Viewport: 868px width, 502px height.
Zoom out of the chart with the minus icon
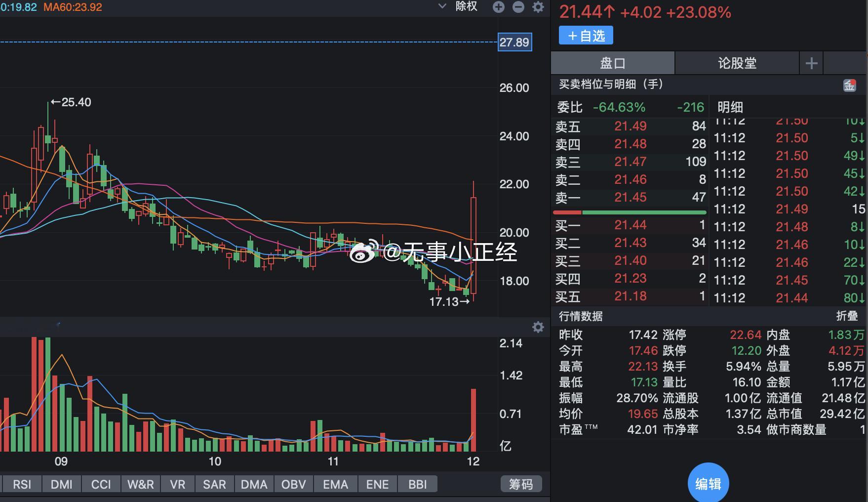pos(518,7)
